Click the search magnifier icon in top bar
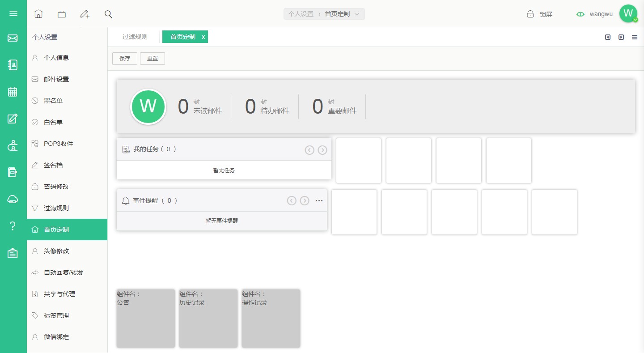The width and height of the screenshot is (644, 353). [x=108, y=14]
